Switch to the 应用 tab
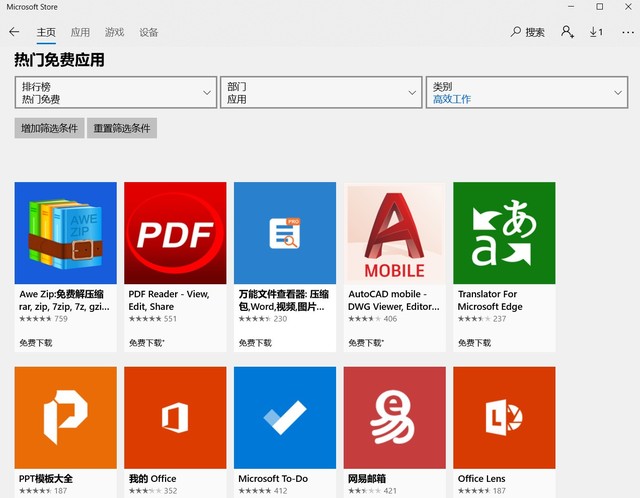640x498 pixels. click(x=80, y=32)
